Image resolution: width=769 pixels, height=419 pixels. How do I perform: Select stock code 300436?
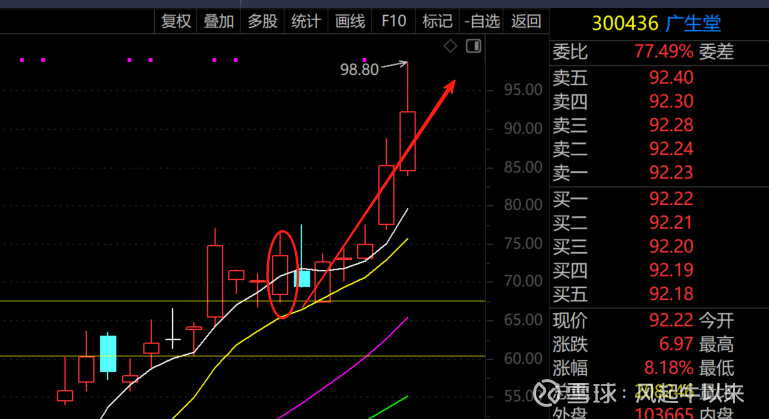[x=625, y=23]
